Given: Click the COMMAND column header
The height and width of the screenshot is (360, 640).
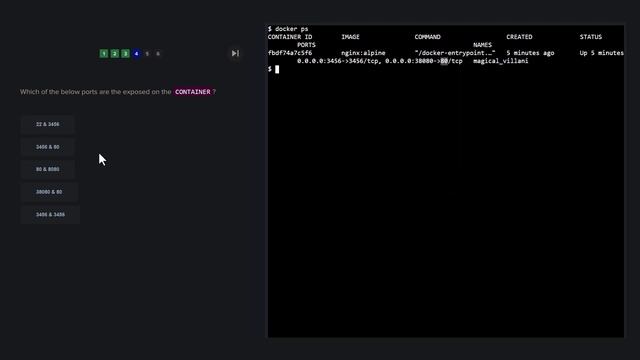Looking at the screenshot, I should point(427,37).
